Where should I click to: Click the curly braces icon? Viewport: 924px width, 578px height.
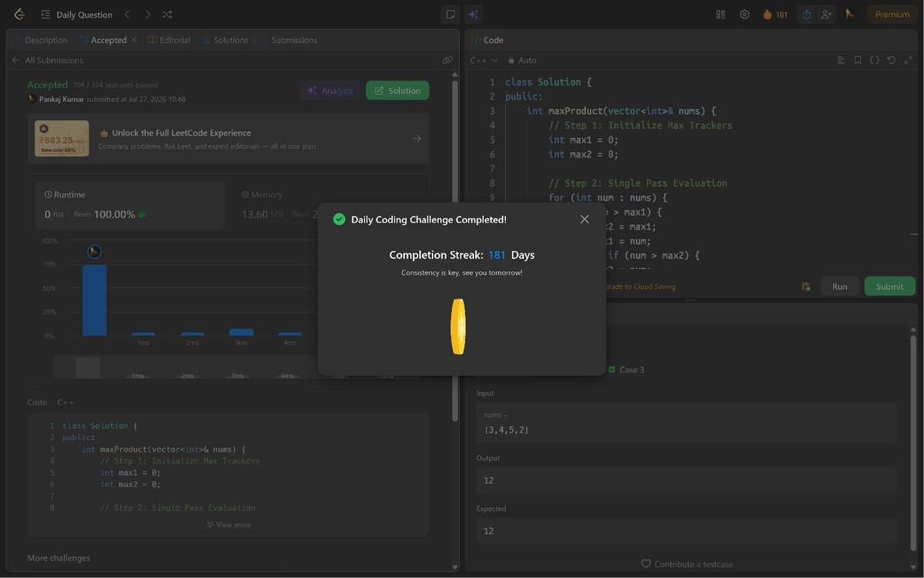click(875, 60)
